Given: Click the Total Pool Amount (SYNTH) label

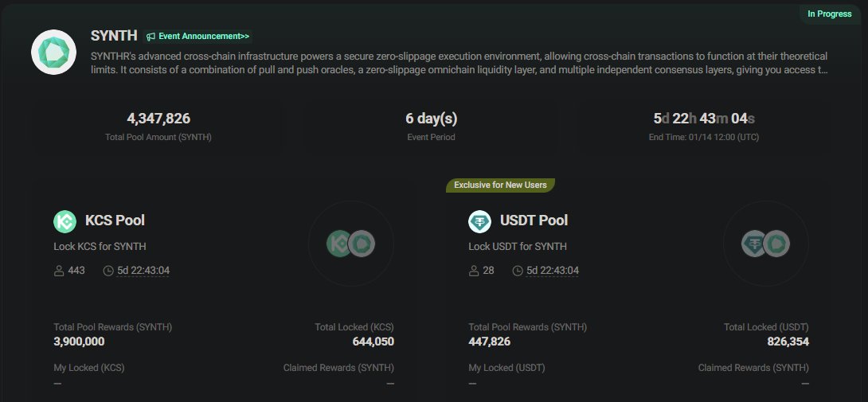Looking at the screenshot, I should pos(158,137).
